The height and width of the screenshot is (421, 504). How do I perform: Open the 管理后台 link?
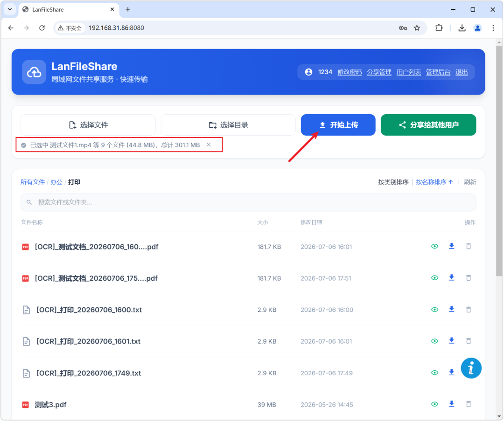pos(438,72)
